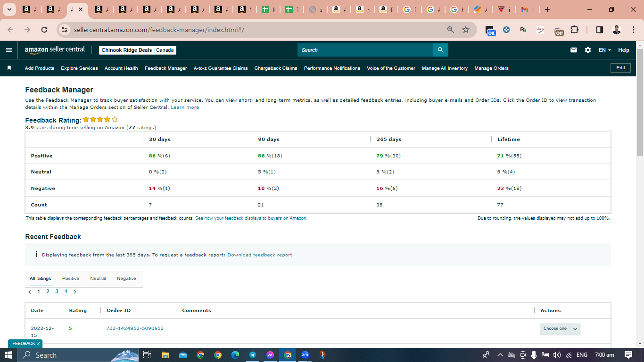Screen dimensions: 644x362
Task: Switch to the Positive feedback tab
Action: pyautogui.click(x=71, y=279)
